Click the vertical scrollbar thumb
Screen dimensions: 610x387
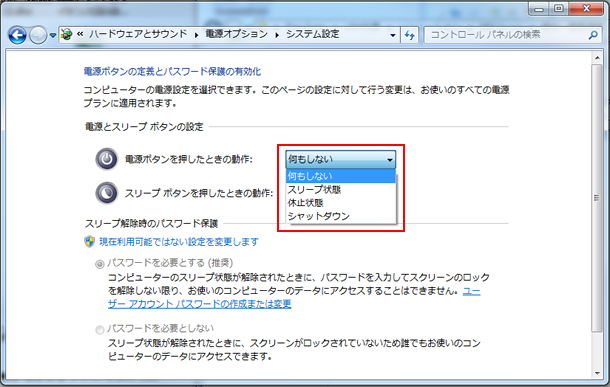click(597, 198)
